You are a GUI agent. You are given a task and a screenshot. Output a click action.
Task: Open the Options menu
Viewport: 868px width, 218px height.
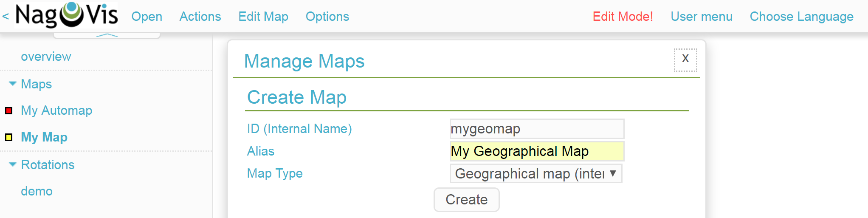(x=327, y=17)
